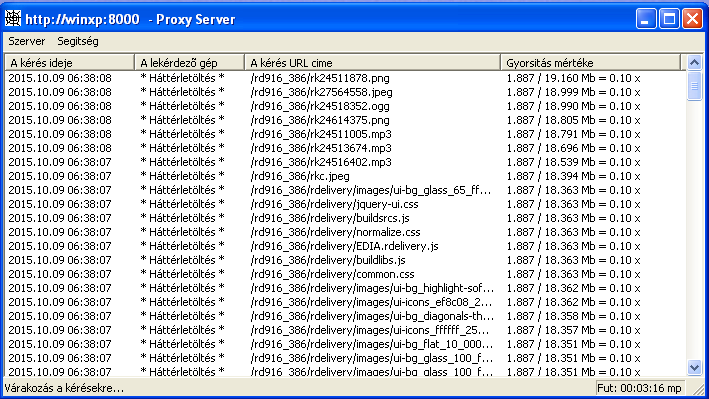Screen dimensions: 709x399
Task: Click the 'Fut: 00:03:16 mp' uptime status
Action: coord(639,389)
